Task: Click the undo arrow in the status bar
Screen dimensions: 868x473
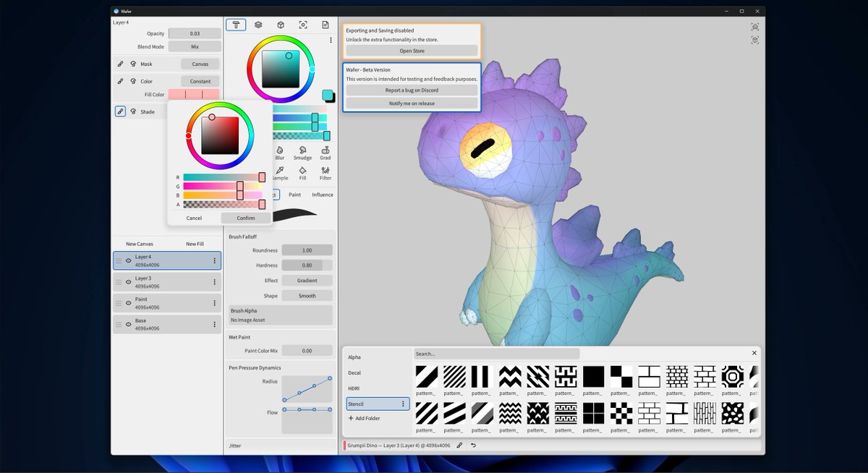Action: click(x=473, y=446)
